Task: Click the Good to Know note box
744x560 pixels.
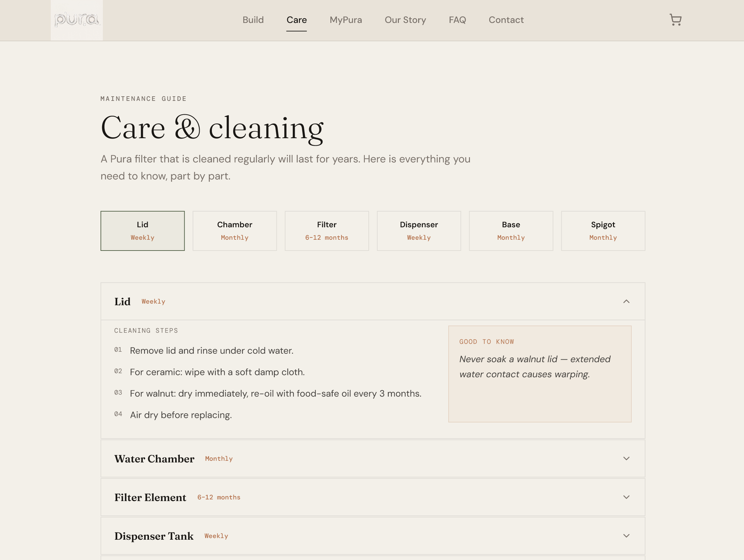Action: click(x=540, y=374)
